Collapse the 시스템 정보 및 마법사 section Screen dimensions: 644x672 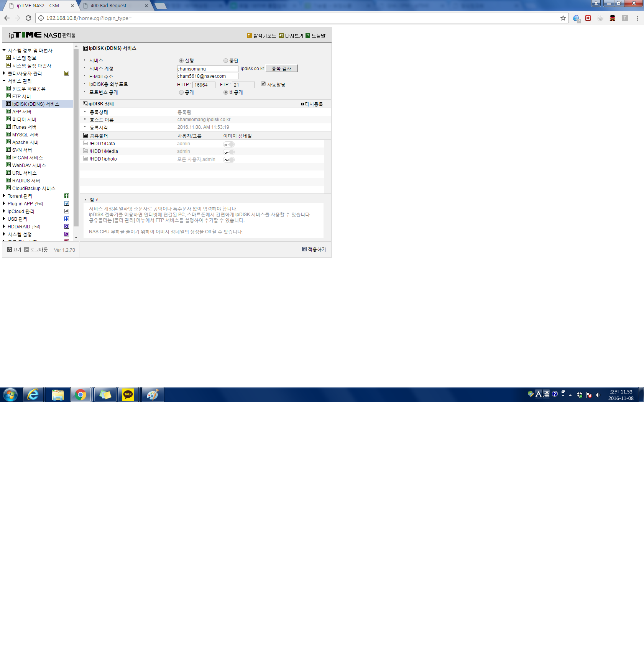tap(4, 50)
